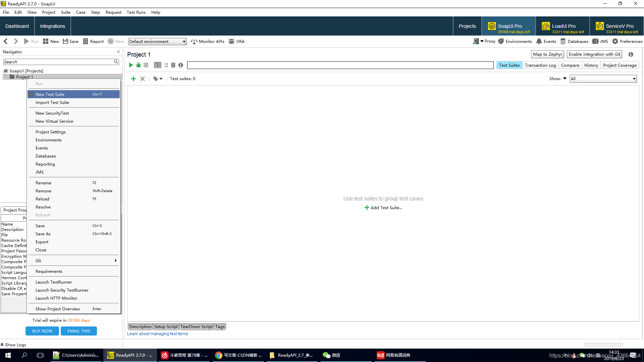Click the BUY NOW button
Screen dimensions: 644x362
click(42, 331)
